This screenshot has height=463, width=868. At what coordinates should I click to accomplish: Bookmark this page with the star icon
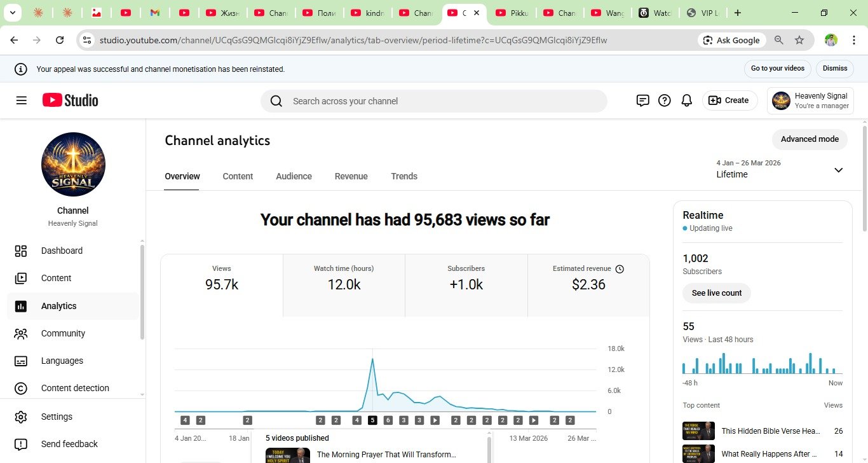(x=799, y=40)
